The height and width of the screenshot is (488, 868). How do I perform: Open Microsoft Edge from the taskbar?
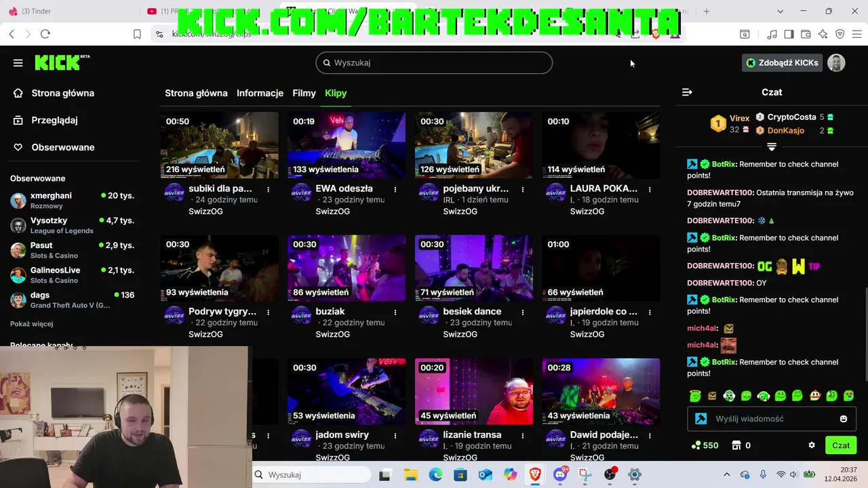(435, 474)
